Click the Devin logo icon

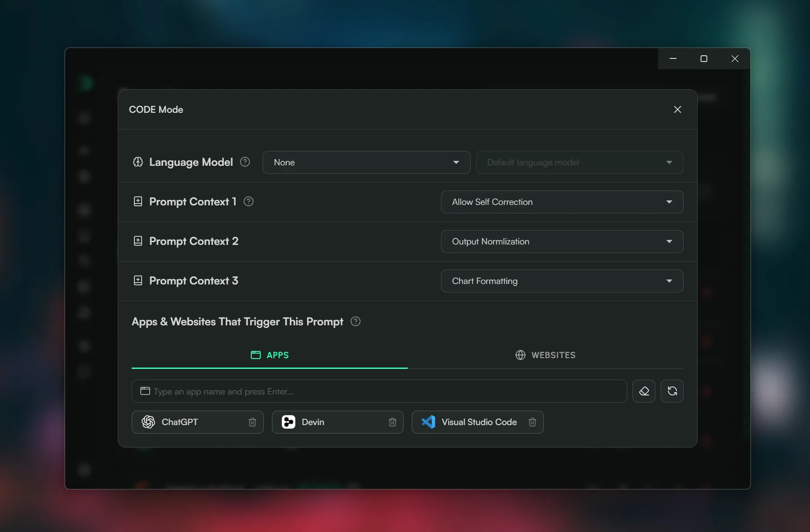coord(289,422)
